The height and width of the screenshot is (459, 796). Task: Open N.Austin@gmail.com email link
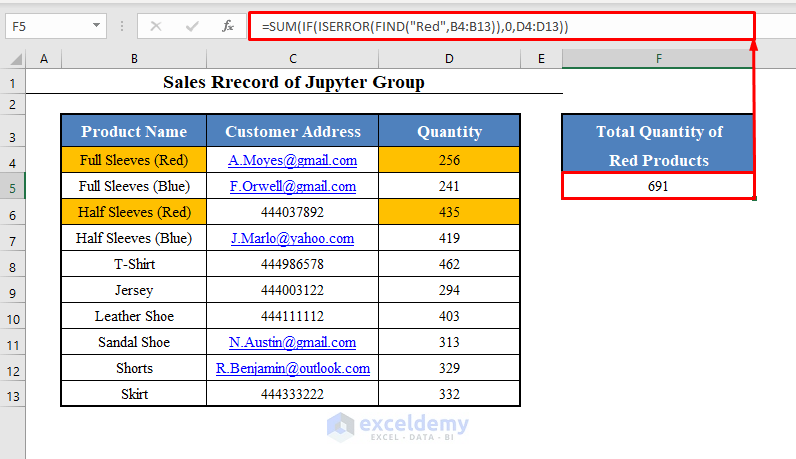[x=292, y=342]
